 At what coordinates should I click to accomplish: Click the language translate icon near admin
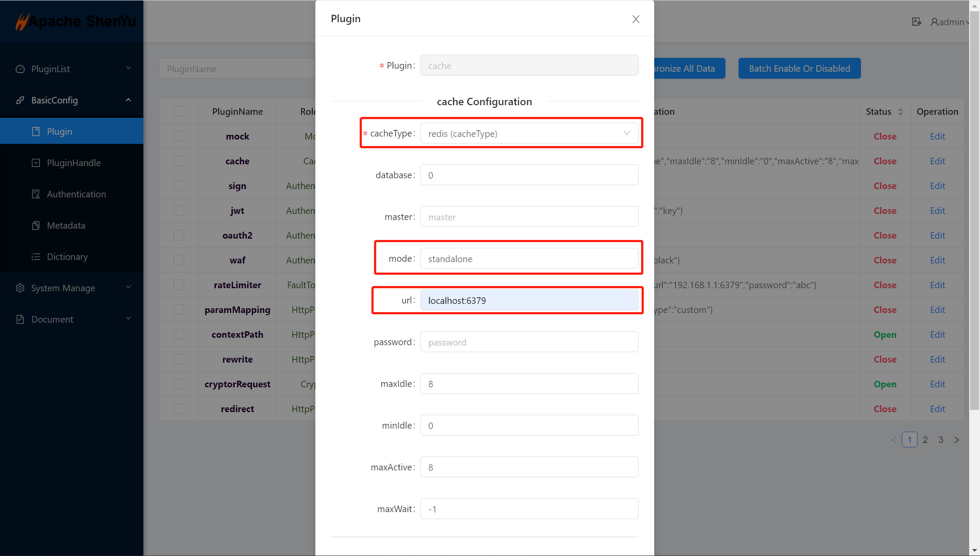coord(916,22)
